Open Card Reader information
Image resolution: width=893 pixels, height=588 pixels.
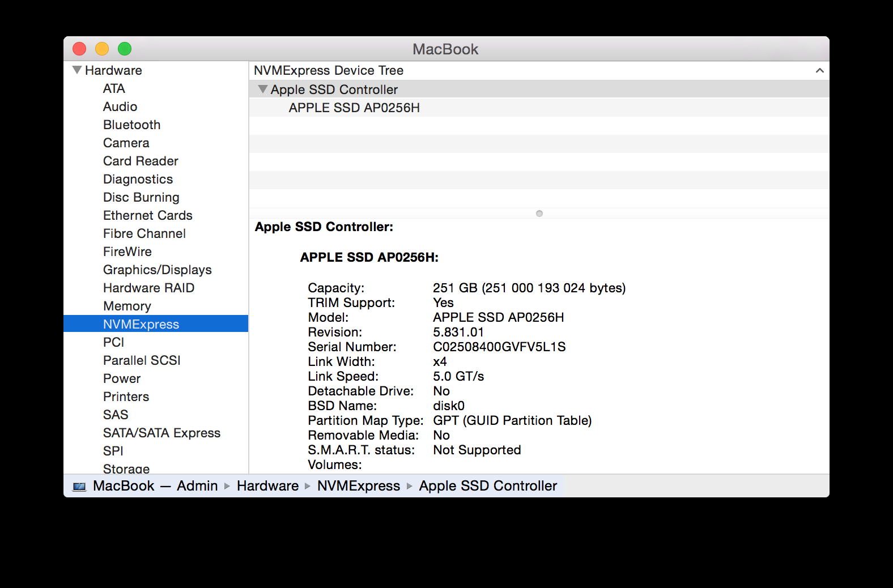coord(141,161)
